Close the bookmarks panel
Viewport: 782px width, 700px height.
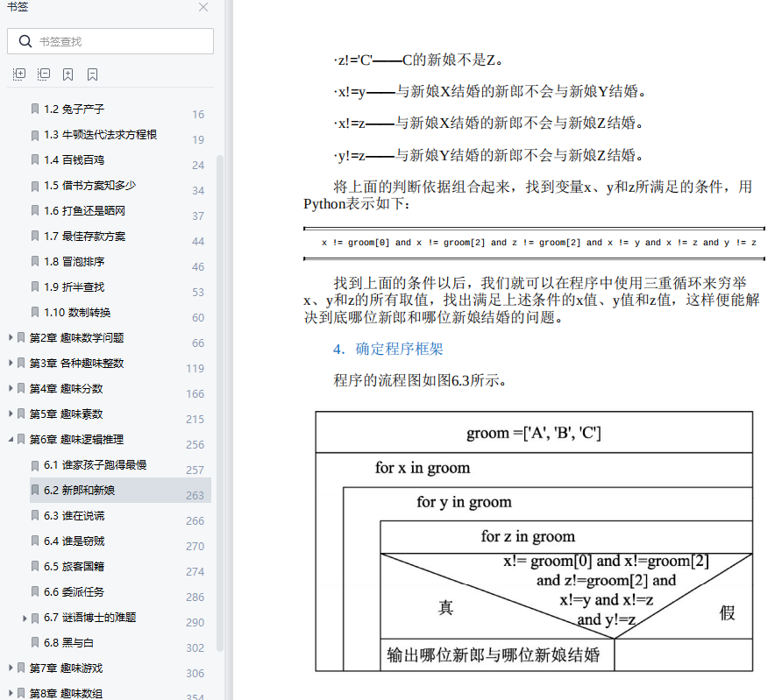click(x=203, y=7)
